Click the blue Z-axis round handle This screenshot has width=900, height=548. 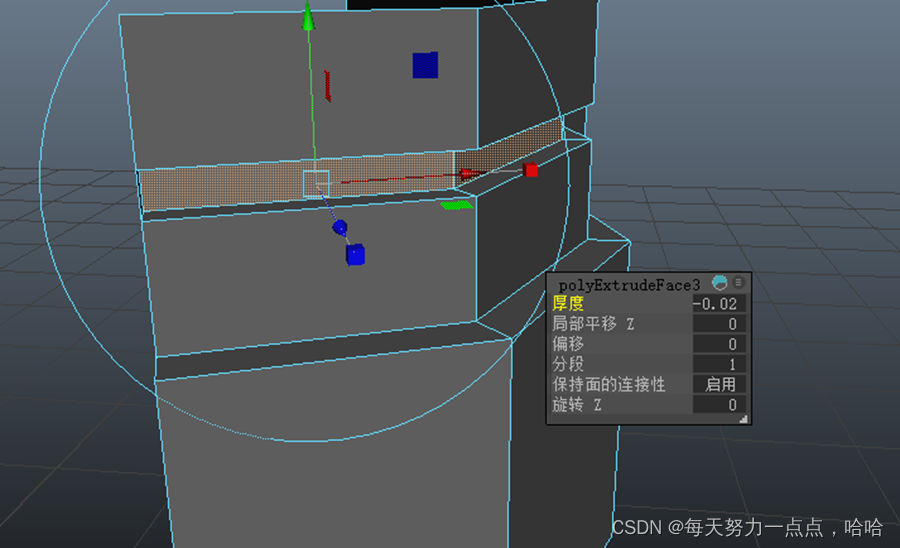click(x=339, y=228)
